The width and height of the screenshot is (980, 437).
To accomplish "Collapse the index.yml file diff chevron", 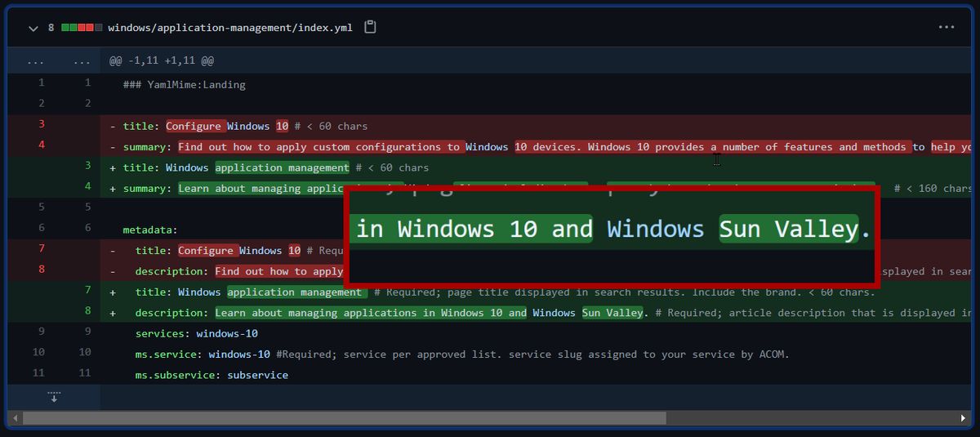I will 33,28.
